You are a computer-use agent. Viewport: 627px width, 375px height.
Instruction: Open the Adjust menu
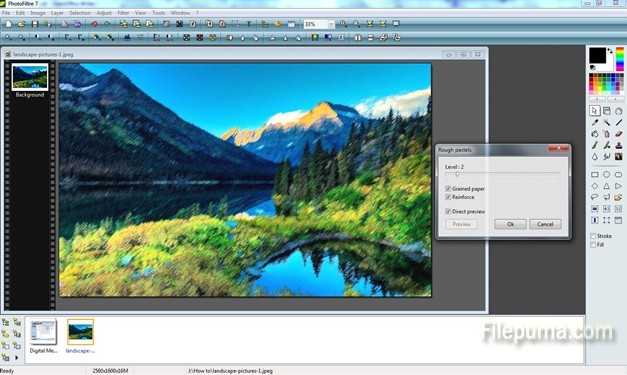104,13
